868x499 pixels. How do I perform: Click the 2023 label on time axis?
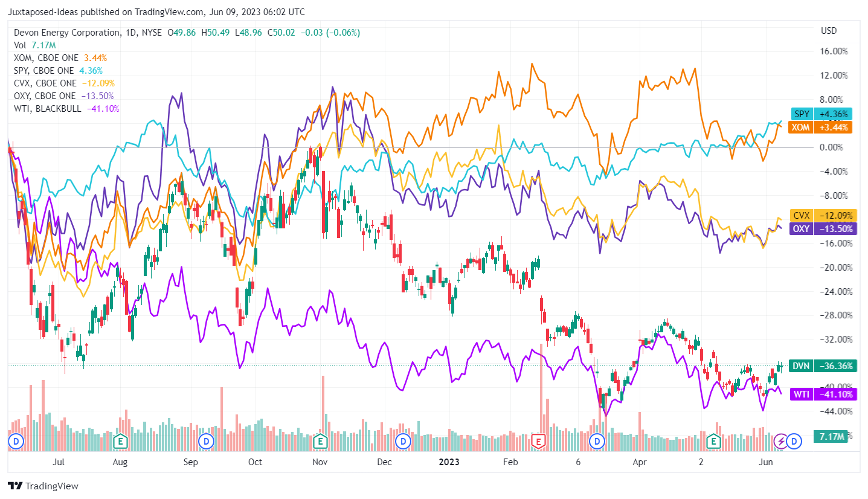449,462
